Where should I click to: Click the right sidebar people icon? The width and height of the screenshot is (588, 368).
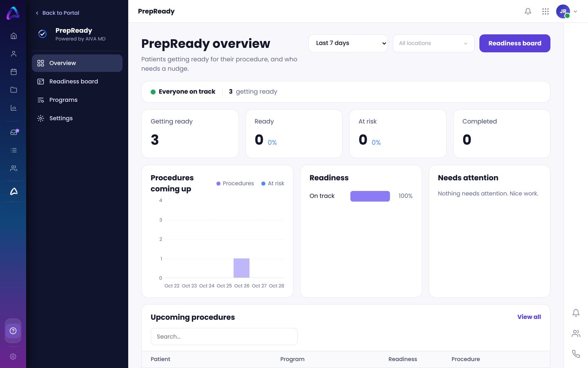576,334
